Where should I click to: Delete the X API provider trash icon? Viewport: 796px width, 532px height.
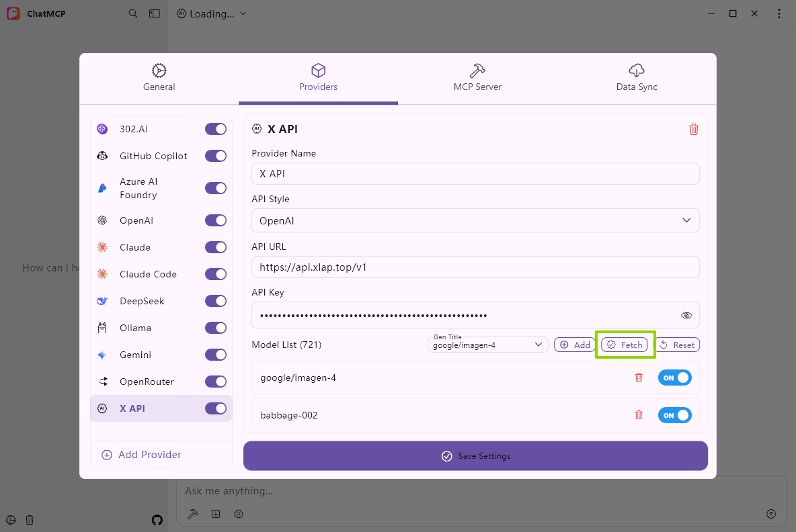coord(693,130)
